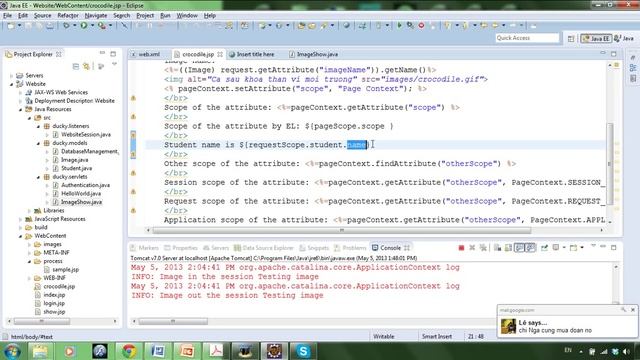Expand the Servers project node

tap(11, 76)
